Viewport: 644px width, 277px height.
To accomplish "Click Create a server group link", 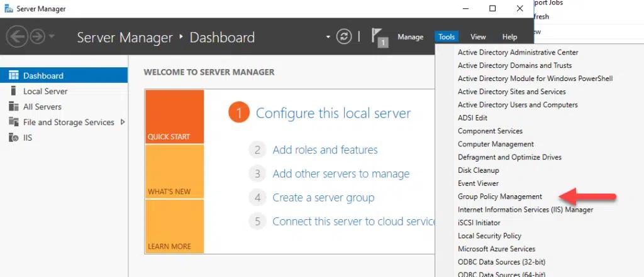I will tap(323, 198).
